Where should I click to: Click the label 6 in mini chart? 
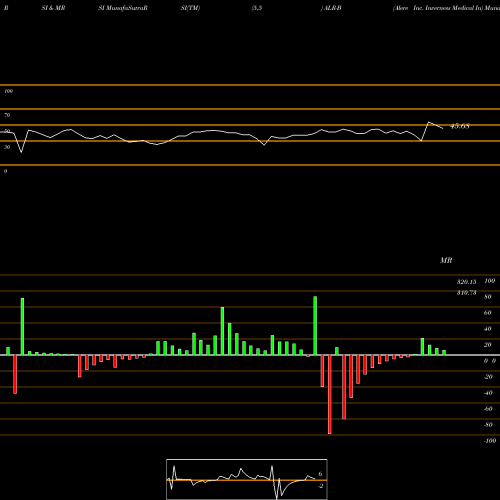pyautogui.click(x=320, y=474)
